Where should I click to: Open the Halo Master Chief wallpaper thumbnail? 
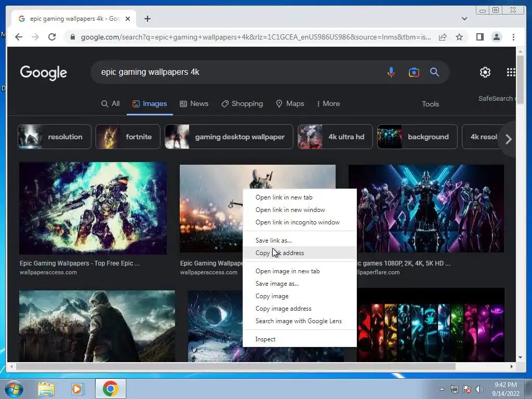[93, 208]
